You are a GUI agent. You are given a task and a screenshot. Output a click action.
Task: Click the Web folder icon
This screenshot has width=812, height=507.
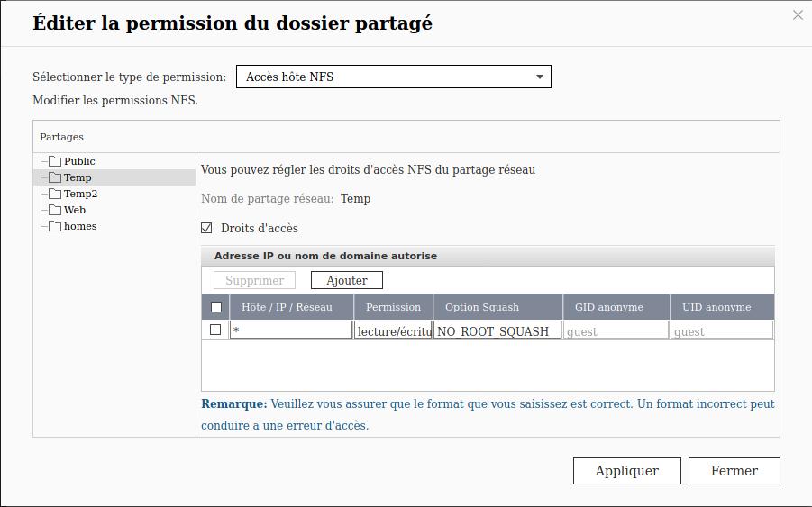coord(55,211)
